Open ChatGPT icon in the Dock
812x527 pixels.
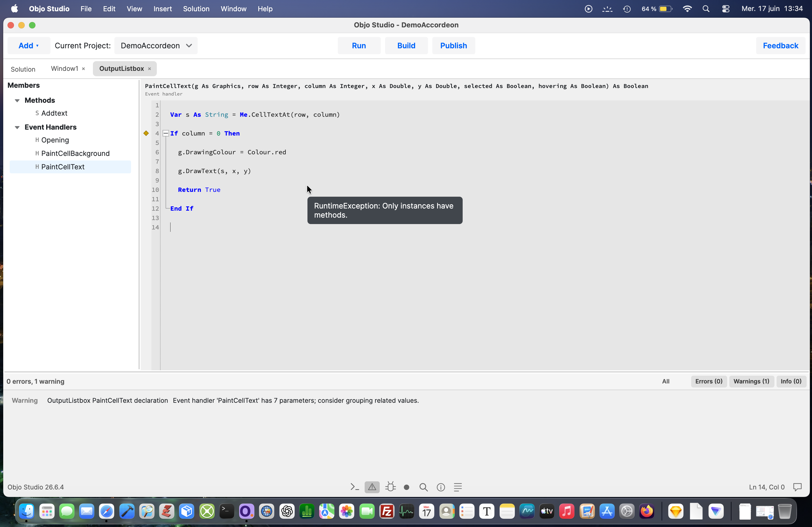point(287,511)
